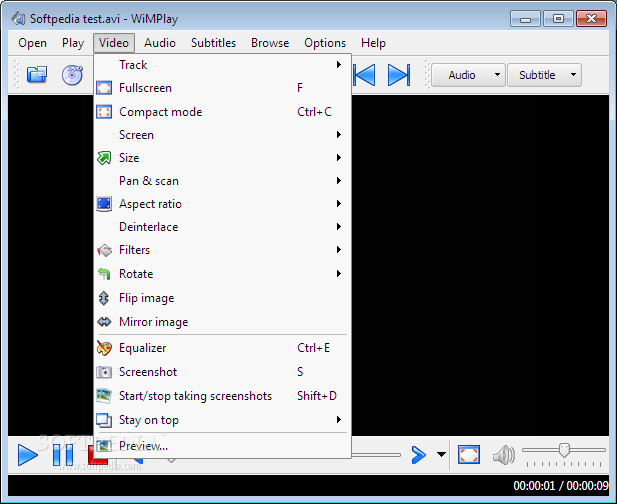Click the Rotate arrow icon
This screenshot has height=504, width=617.
[x=104, y=273]
